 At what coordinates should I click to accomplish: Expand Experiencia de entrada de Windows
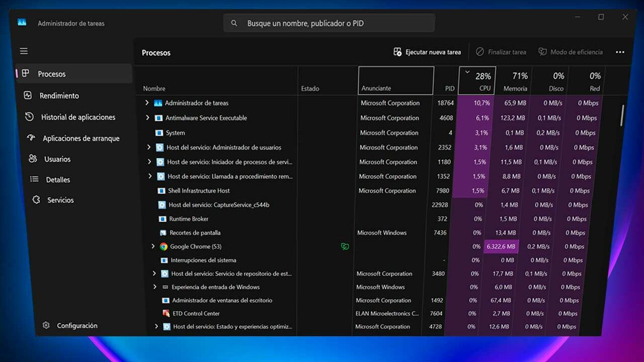(155, 287)
